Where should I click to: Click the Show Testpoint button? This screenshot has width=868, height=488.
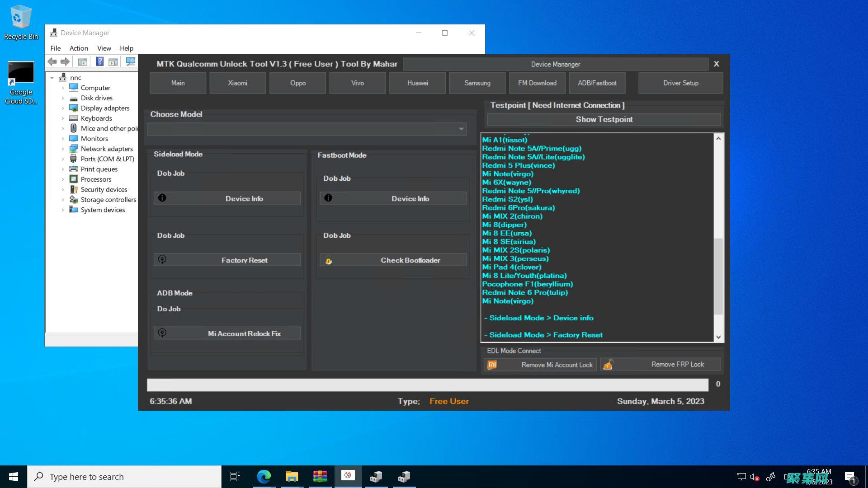tap(604, 119)
